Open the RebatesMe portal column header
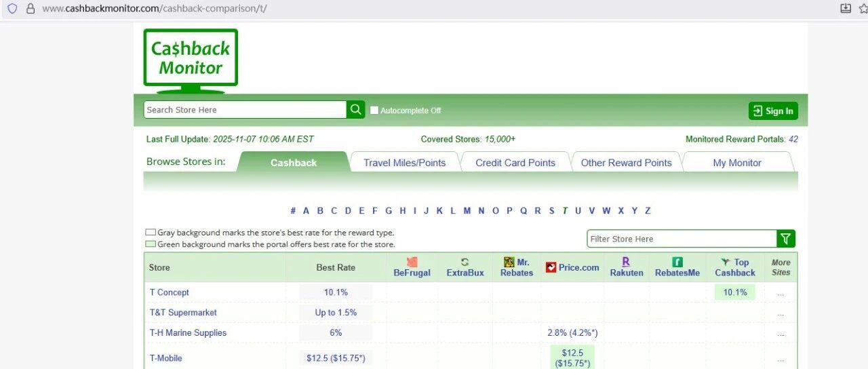 click(x=677, y=267)
